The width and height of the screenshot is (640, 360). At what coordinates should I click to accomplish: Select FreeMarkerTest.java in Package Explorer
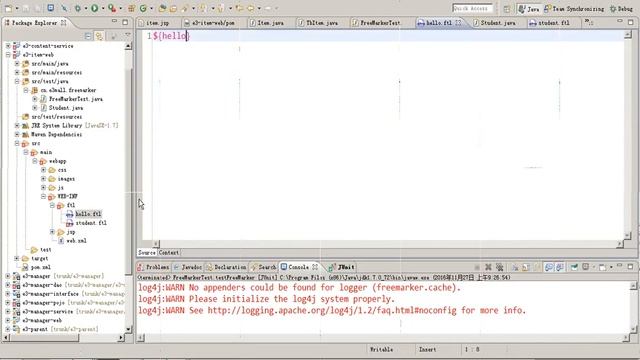click(x=71, y=99)
